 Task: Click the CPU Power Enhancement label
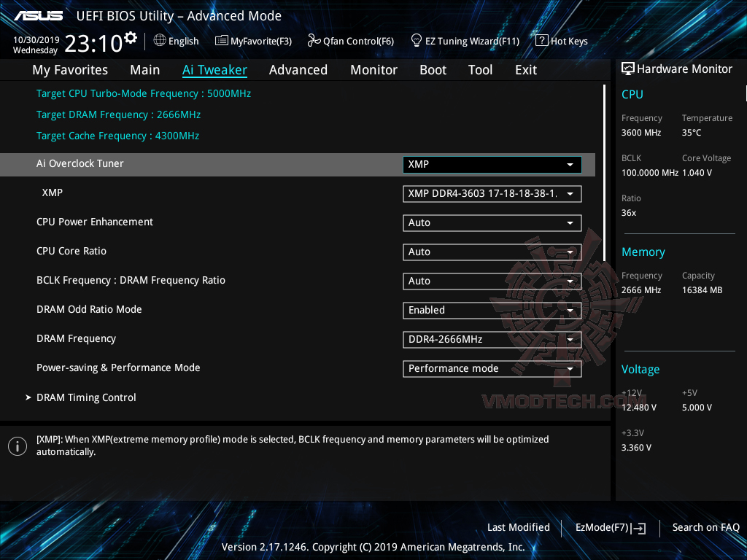pos(95,222)
